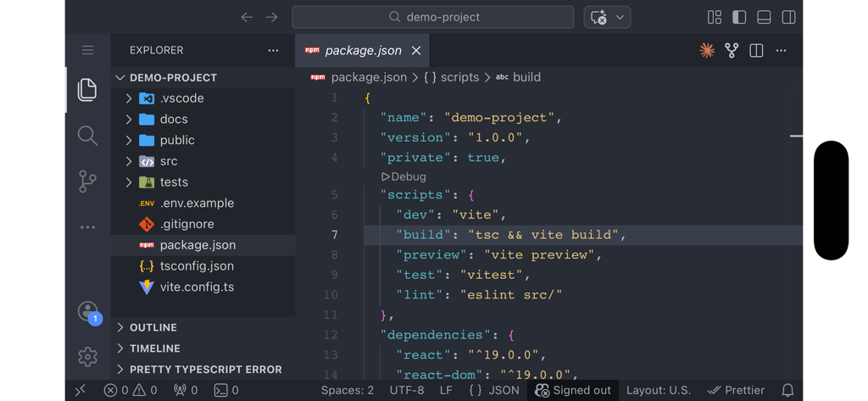Screen dimensions: 868x401
Task: Open the Manage gear menu
Action: pos(87,357)
